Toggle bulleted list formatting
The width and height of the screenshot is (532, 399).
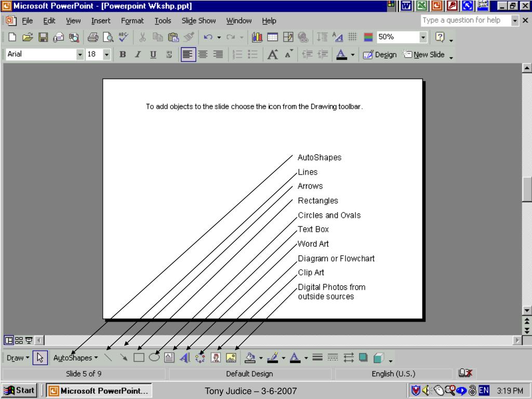(x=253, y=54)
